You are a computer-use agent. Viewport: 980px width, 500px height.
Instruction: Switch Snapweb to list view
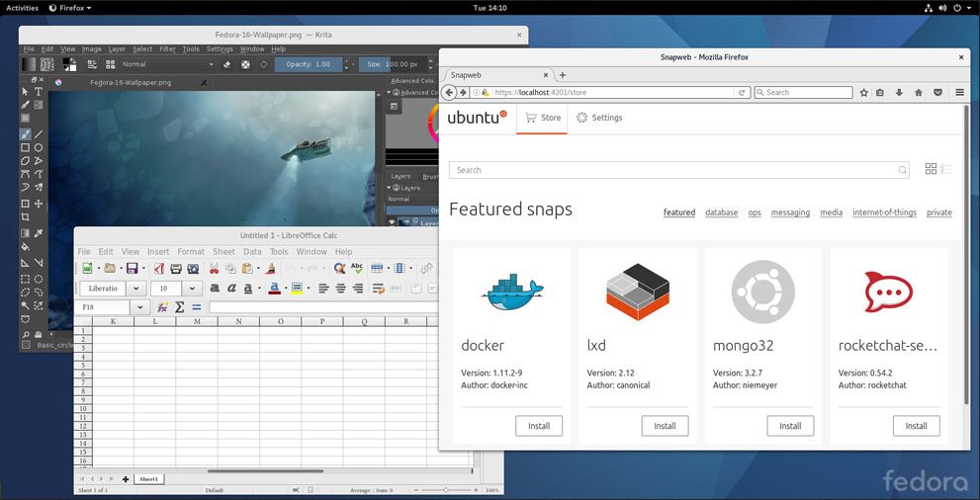(946, 170)
